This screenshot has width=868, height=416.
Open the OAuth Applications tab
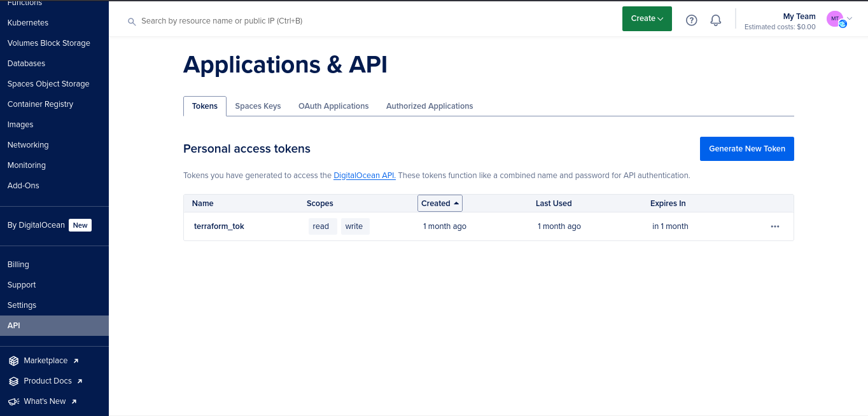[333, 106]
